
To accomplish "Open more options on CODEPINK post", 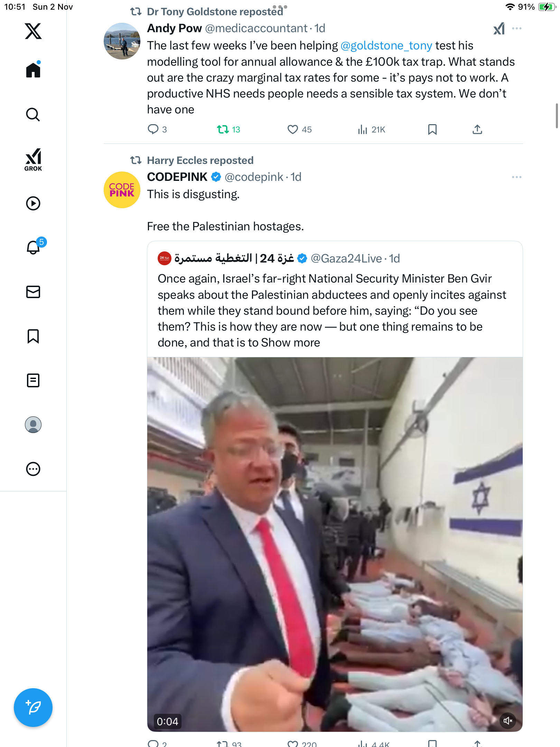I will pos(516,177).
